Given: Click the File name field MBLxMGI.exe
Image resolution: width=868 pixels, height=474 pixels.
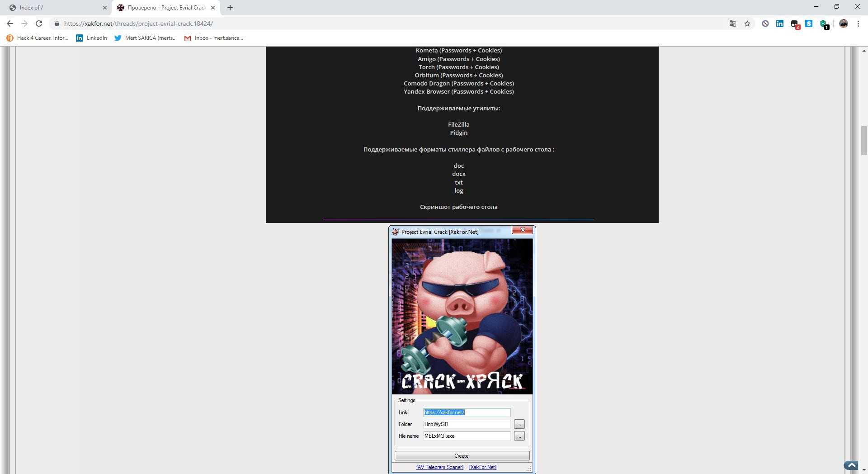Looking at the screenshot, I should tap(467, 436).
